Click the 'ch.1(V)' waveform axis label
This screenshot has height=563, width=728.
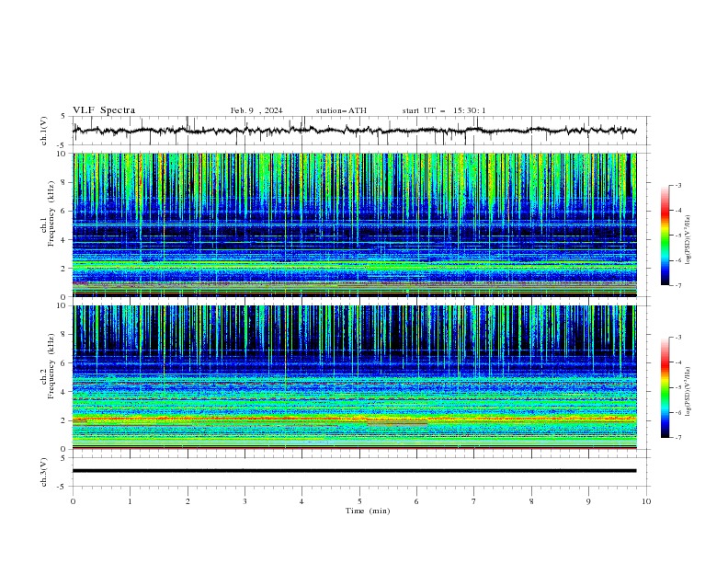[44, 131]
